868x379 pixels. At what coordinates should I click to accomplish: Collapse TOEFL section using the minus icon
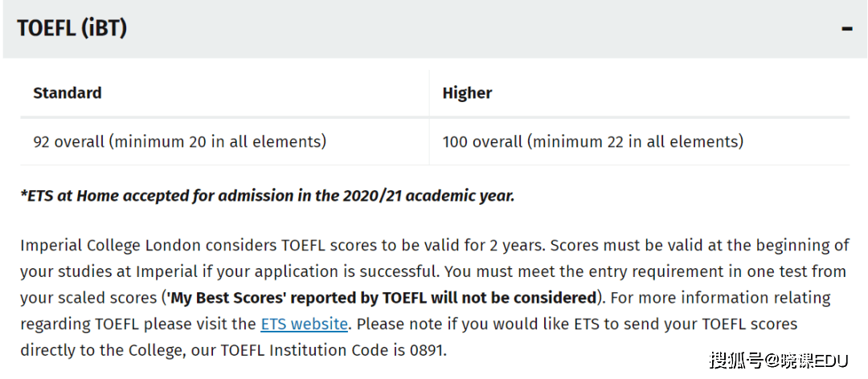(847, 29)
